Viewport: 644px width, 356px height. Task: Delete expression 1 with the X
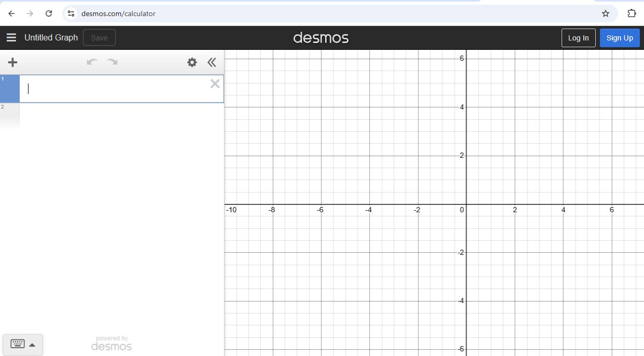(x=215, y=84)
